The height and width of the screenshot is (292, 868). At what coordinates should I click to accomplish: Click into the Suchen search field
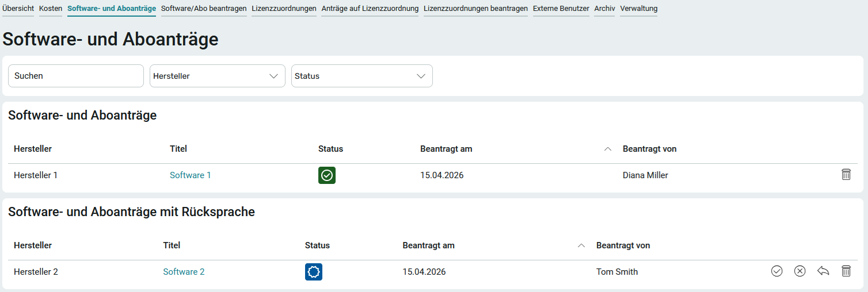pos(75,76)
